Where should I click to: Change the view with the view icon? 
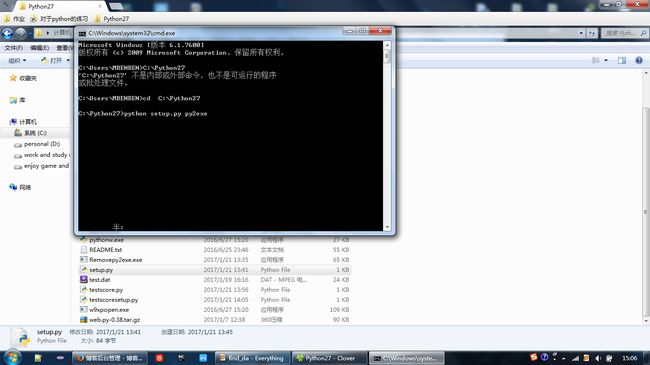pos(595,61)
